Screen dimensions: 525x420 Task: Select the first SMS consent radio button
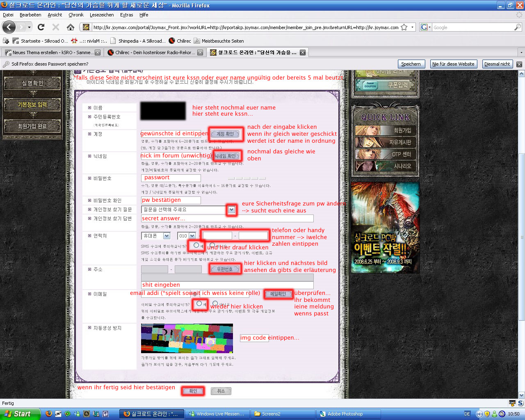coord(196,245)
